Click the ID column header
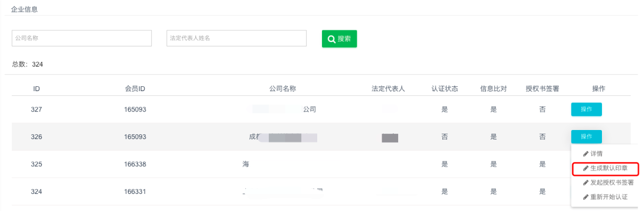The height and width of the screenshot is (211, 644). point(36,89)
